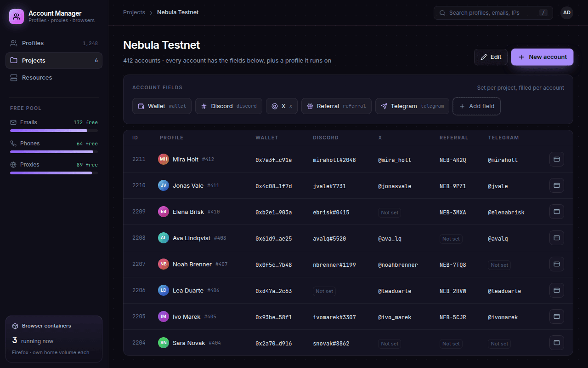Click the Account Manager logo icon
Screen dimensions: 588x368
pos(17,17)
